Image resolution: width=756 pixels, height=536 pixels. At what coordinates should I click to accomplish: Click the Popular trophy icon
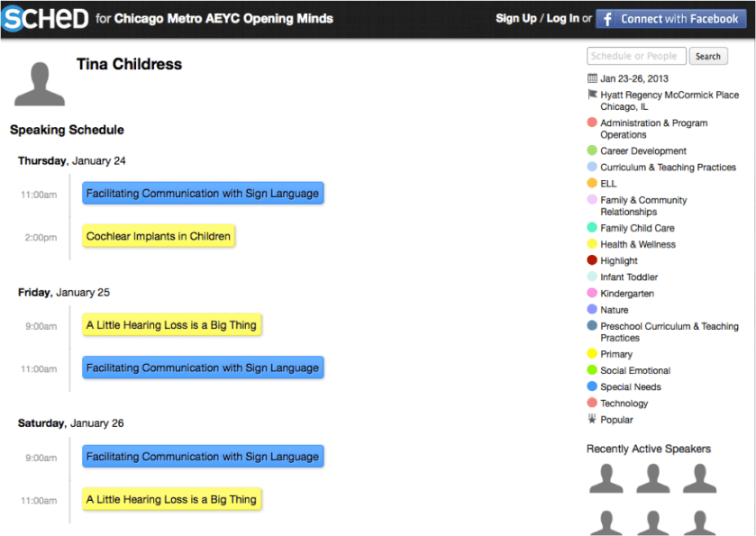point(592,420)
